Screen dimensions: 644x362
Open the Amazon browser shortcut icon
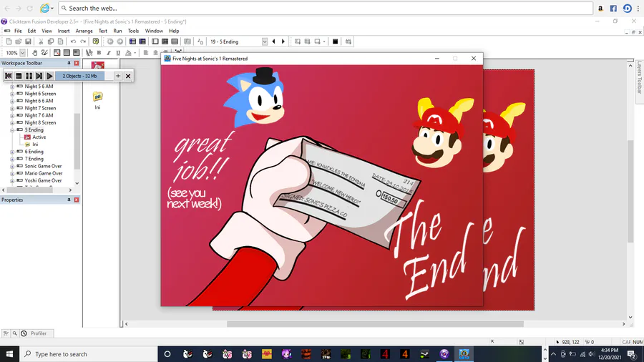click(x=600, y=8)
